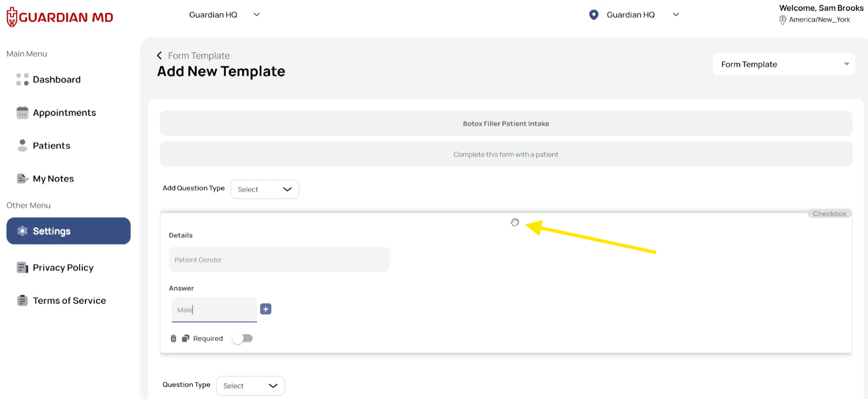The width and height of the screenshot is (868, 399).
Task: Click the blue plus add-answer icon
Action: (x=265, y=309)
